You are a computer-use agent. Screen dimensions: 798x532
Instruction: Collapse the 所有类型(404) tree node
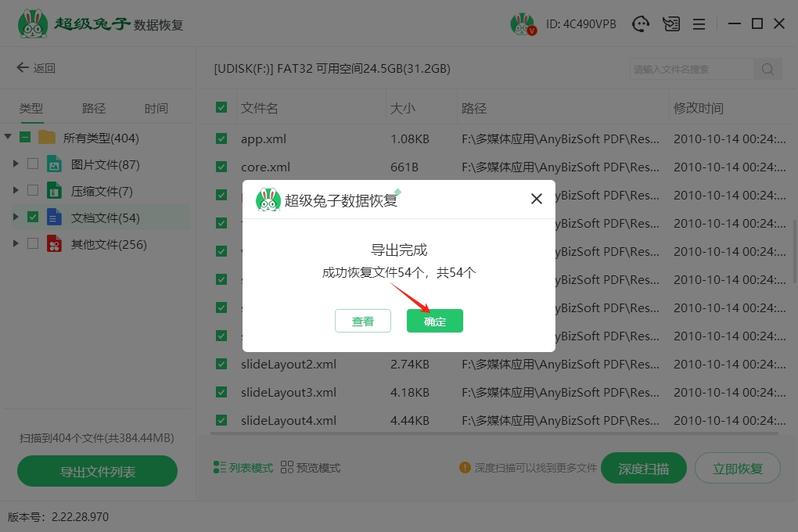(x=8, y=138)
